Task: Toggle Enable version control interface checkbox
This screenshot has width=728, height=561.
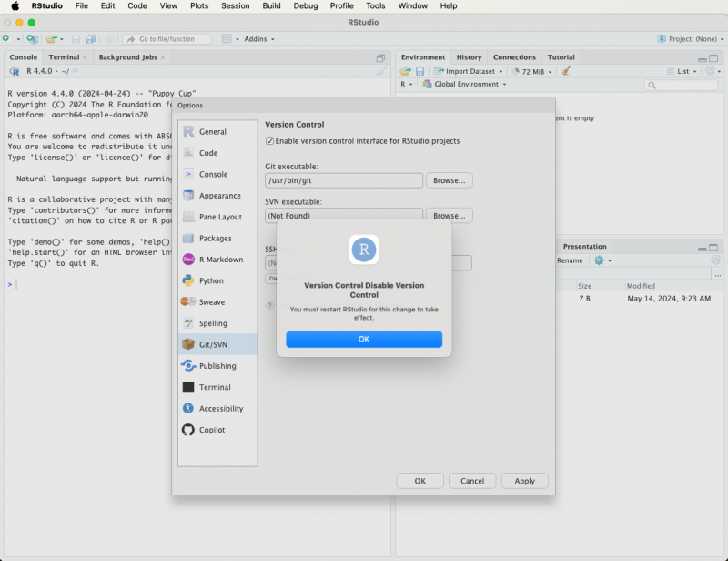Action: (x=269, y=141)
